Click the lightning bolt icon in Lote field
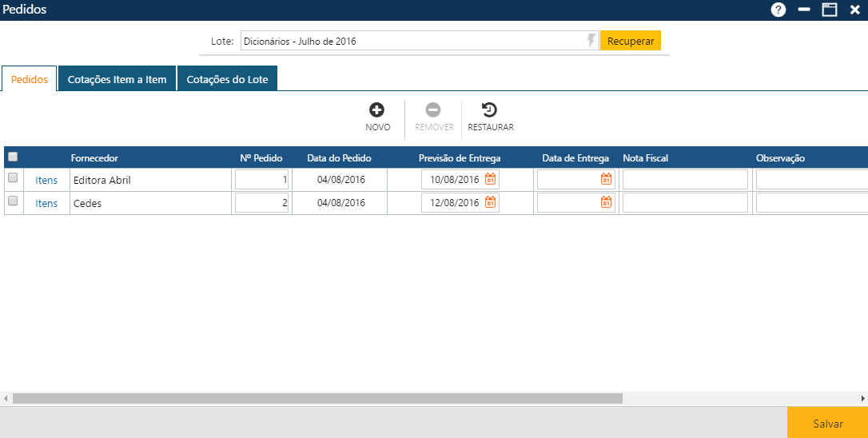The height and width of the screenshot is (438, 868). coord(591,41)
